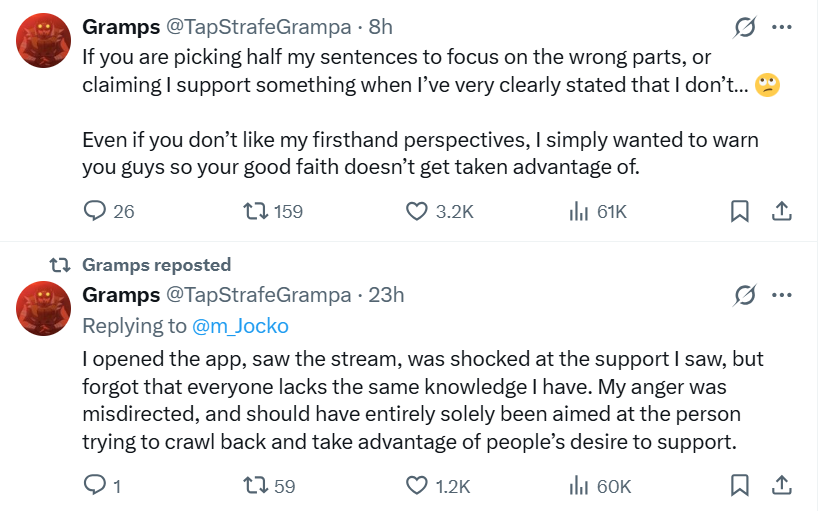The height and width of the screenshot is (511, 818).
Task: Reply to the first Gramps post
Action: (x=95, y=211)
